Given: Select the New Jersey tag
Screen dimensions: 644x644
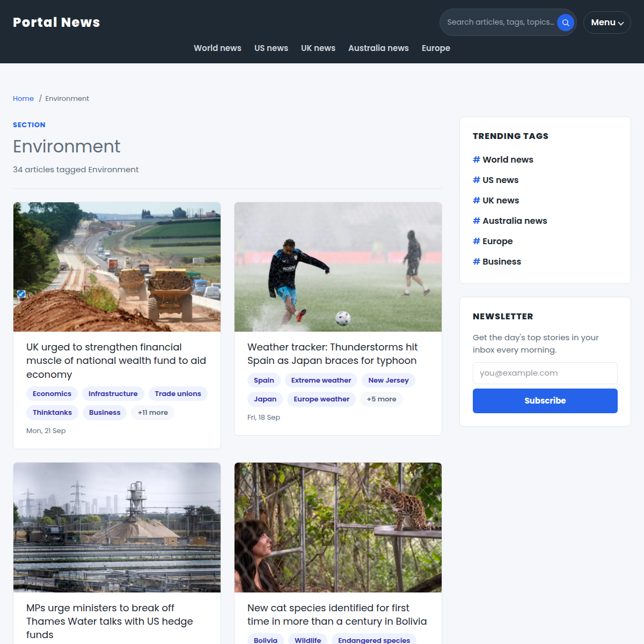Looking at the screenshot, I should tap(389, 380).
